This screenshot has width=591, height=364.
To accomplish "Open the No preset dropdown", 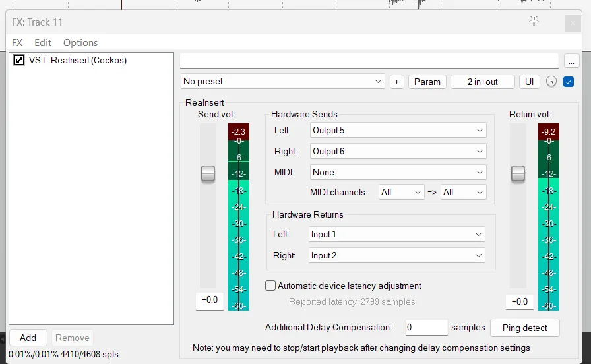I will [x=283, y=81].
